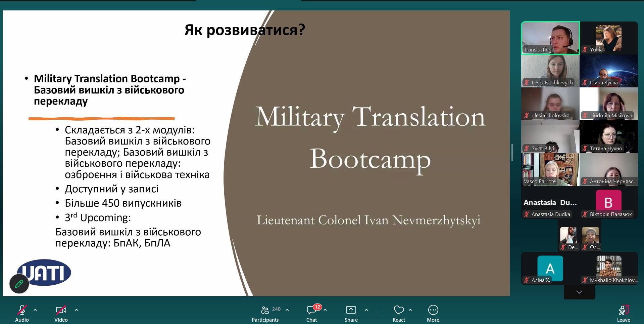Viewport: 644px width, 324px height.
Task: Click Аліна Х.'s teal A avatar
Action: pos(550,268)
